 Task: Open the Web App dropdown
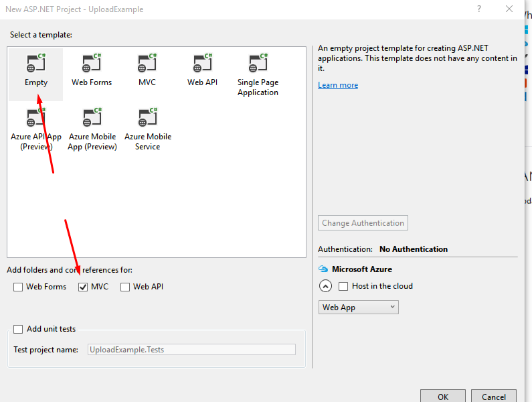[x=358, y=307]
